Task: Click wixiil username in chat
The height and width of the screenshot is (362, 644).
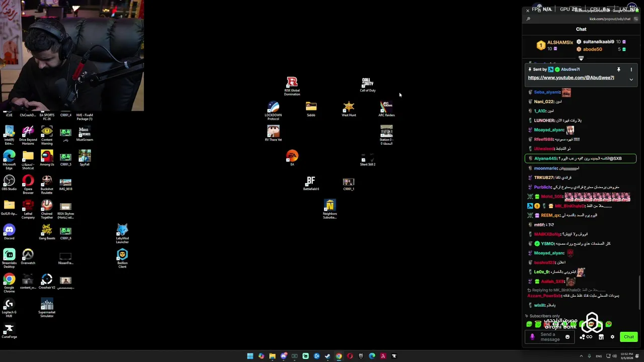Action: [x=539, y=305]
